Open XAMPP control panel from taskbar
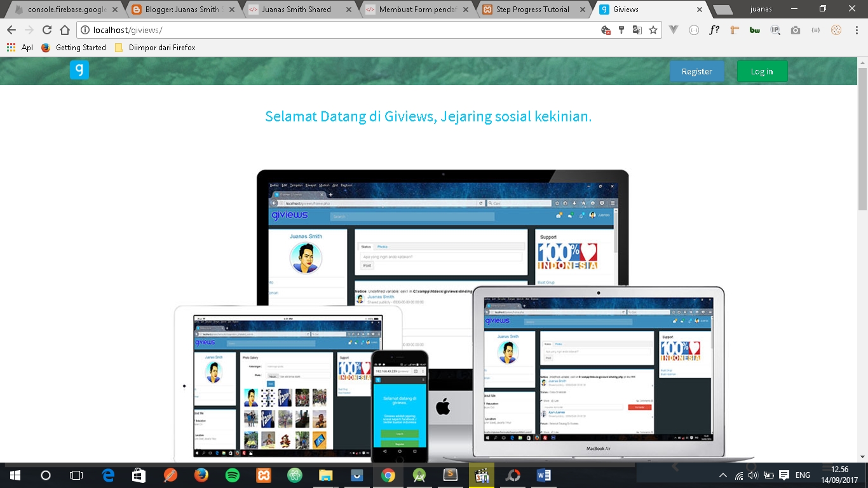The width and height of the screenshot is (868, 488). pyautogui.click(x=264, y=475)
